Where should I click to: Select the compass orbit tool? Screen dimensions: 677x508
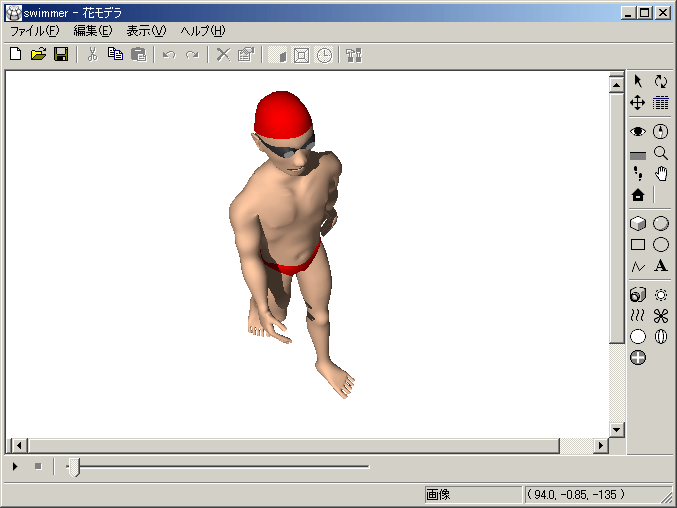point(661,131)
